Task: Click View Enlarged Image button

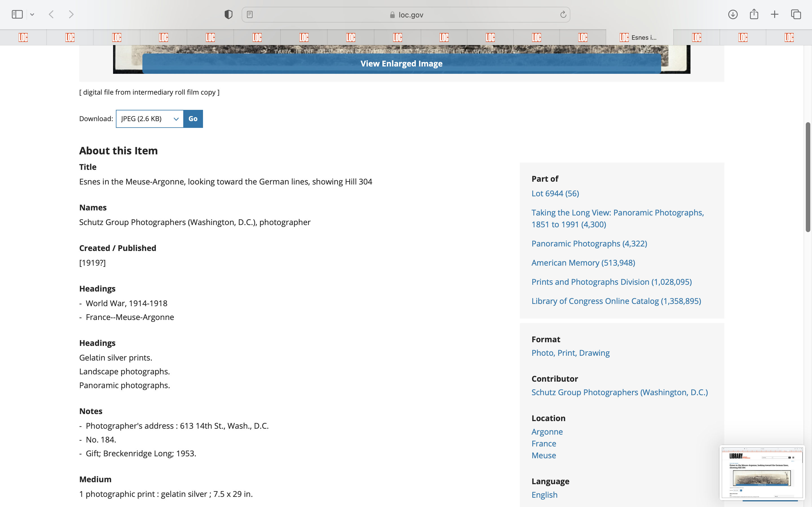Action: click(x=401, y=63)
